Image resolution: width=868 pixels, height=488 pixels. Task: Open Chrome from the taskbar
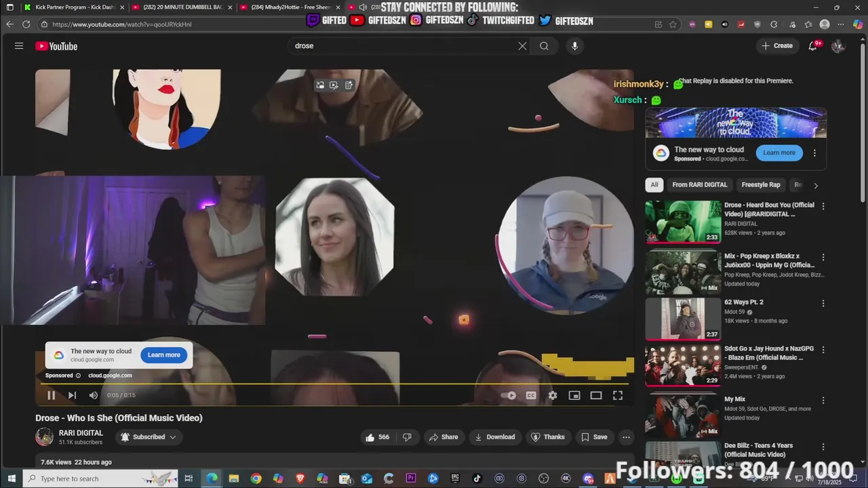coord(256,479)
